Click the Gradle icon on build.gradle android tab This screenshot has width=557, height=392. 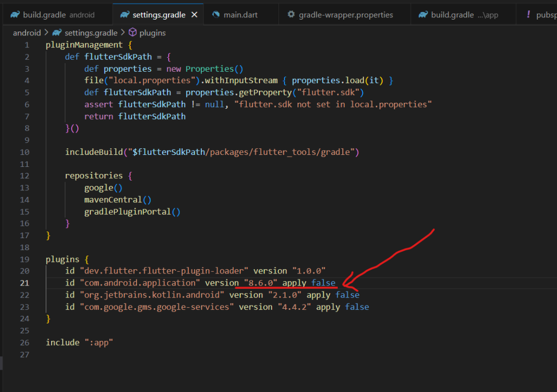[x=15, y=15]
